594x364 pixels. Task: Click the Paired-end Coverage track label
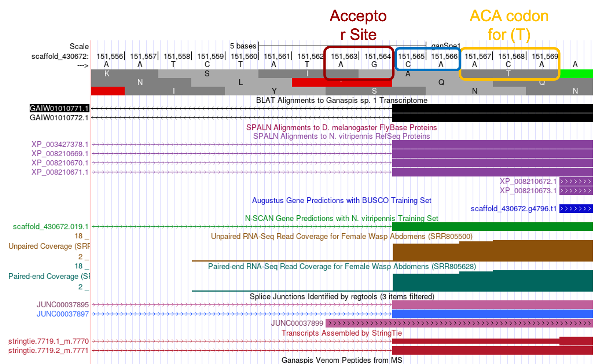pos(49,276)
